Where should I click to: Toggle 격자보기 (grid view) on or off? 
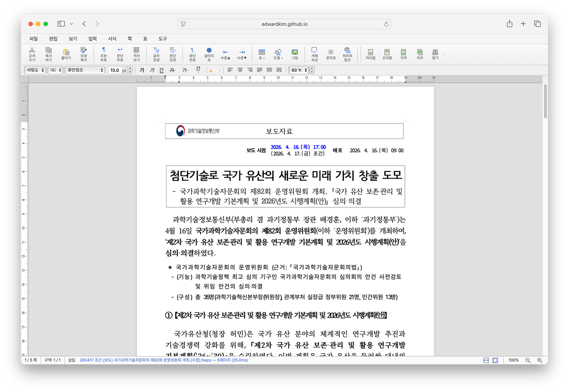click(136, 54)
